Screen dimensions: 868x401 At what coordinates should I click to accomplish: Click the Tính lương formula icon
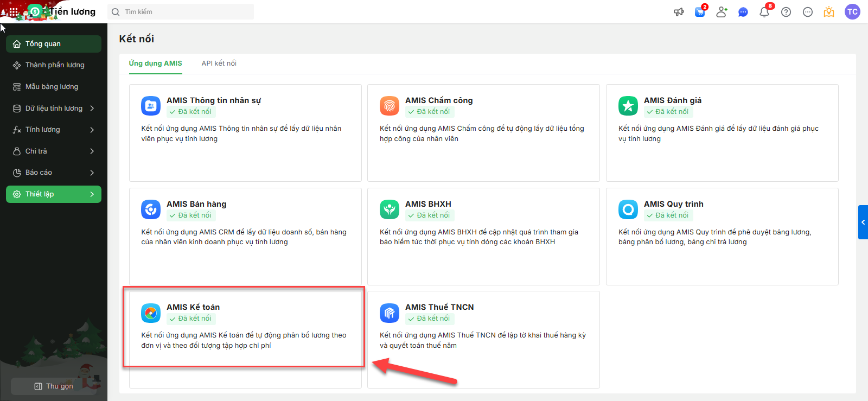[17, 130]
